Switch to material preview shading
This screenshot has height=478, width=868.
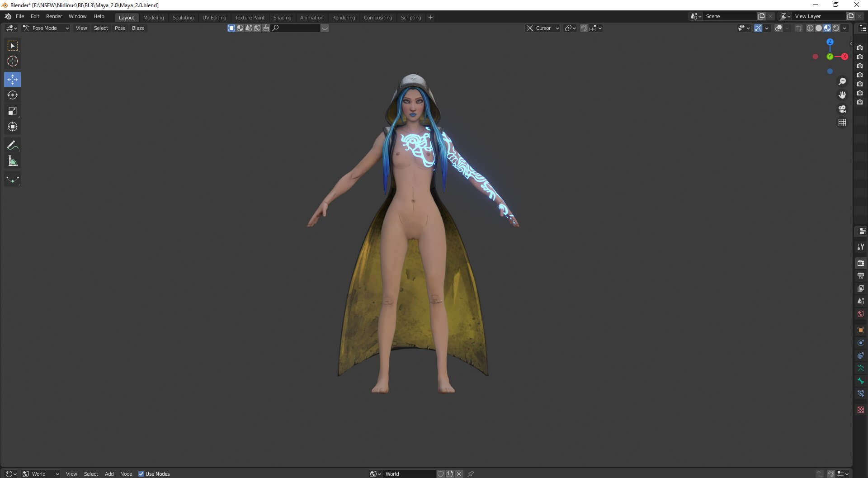click(x=827, y=28)
